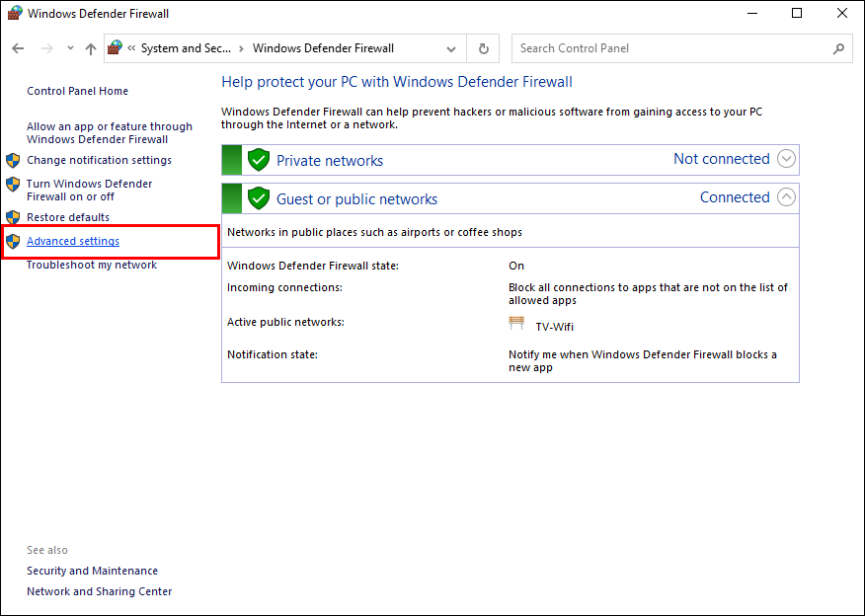Click the TV-Wifi network name
Image resolution: width=865 pixels, height=616 pixels.
coord(554,327)
